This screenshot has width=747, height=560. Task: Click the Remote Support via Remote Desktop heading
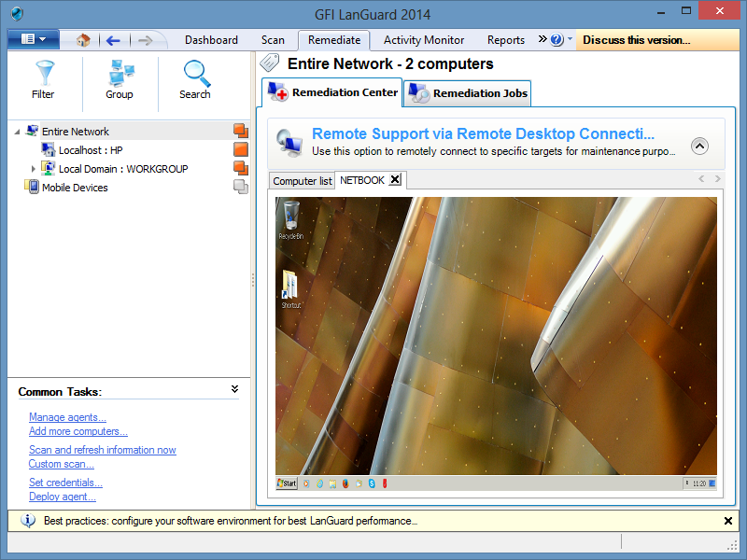(483, 133)
